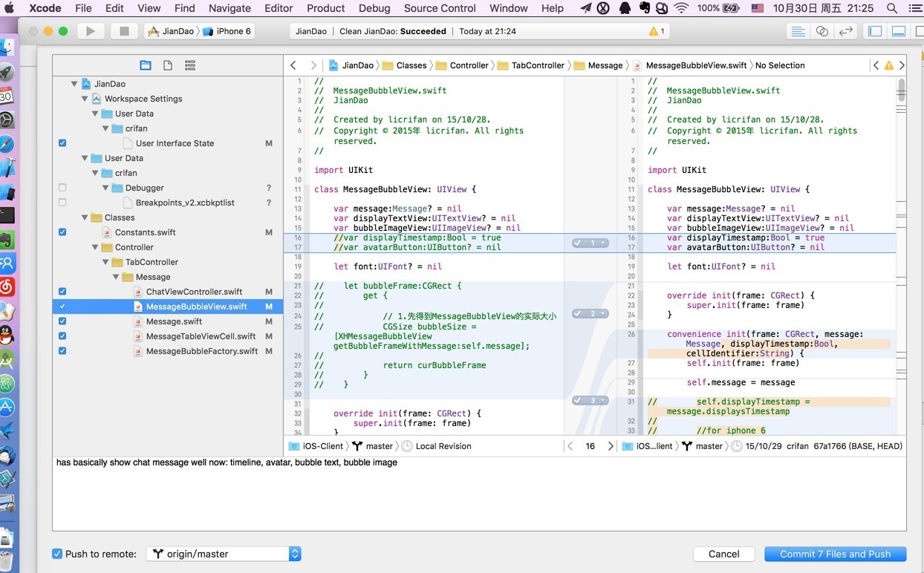Open the origin/master remote dropdown
The image size is (924, 573).
click(x=224, y=554)
